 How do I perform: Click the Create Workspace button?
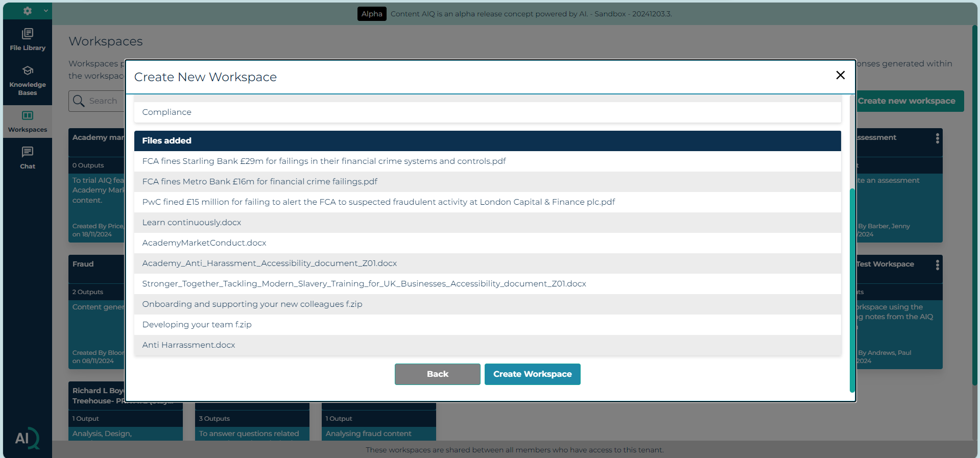point(533,374)
